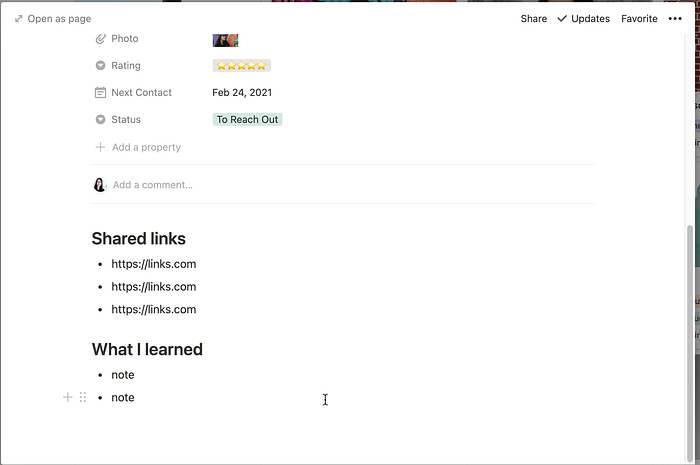Click the Rating property select icon

coord(100,66)
